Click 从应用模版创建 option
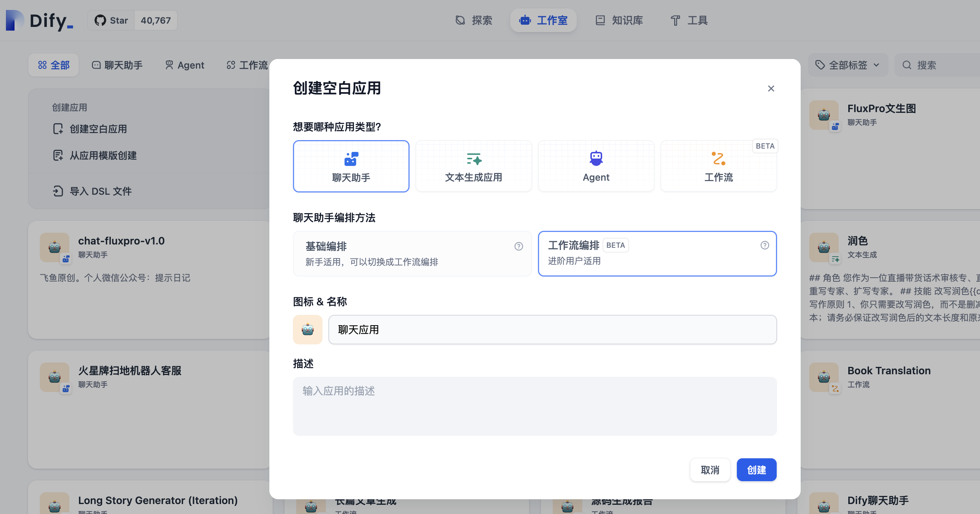The image size is (980, 514). pyautogui.click(x=95, y=156)
